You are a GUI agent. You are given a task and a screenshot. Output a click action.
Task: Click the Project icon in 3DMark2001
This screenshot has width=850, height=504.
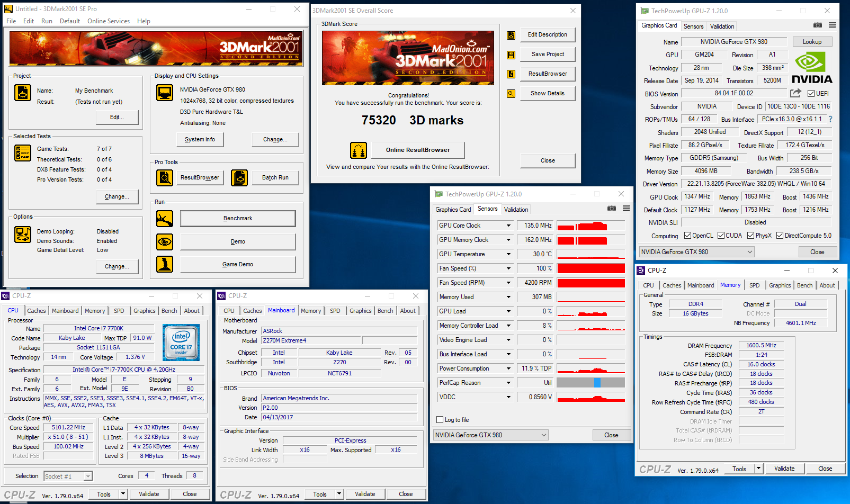(x=23, y=93)
